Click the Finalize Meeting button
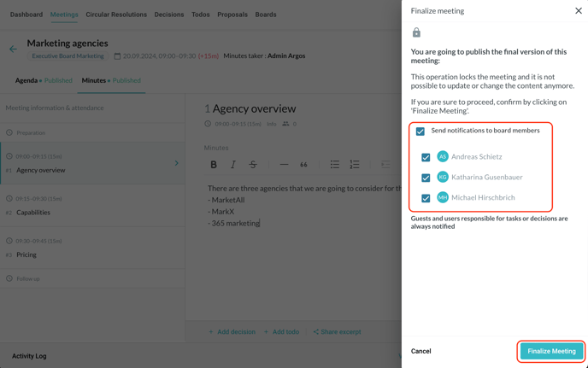Screen dimensions: 588x368 pos(551,351)
